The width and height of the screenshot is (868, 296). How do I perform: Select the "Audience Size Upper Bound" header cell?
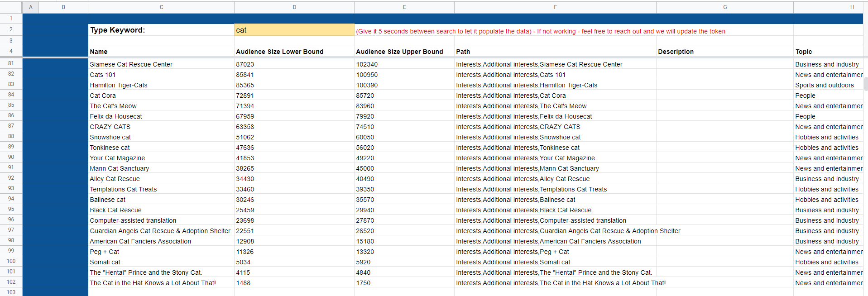click(x=399, y=52)
